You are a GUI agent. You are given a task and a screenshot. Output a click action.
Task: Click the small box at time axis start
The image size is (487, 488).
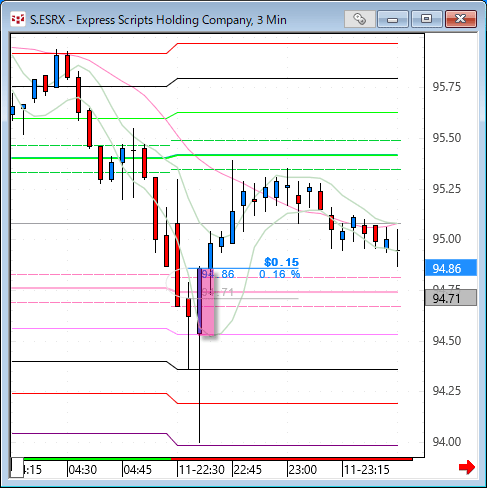[17, 468]
